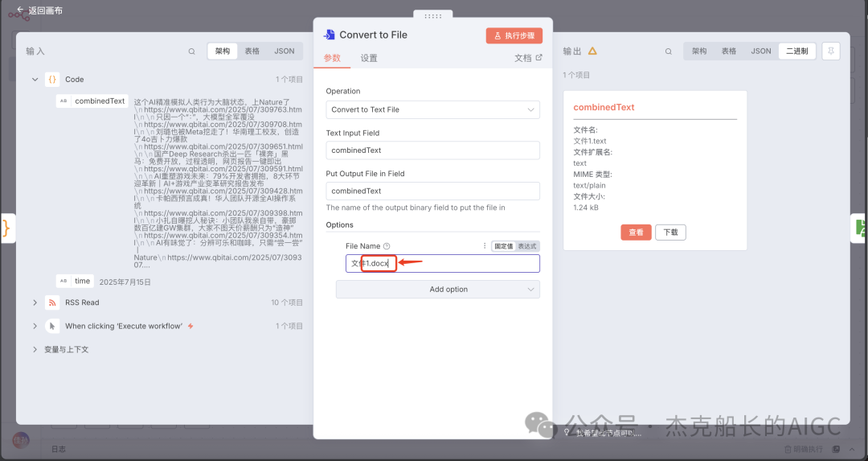Click help icon next to File Name

click(x=387, y=246)
